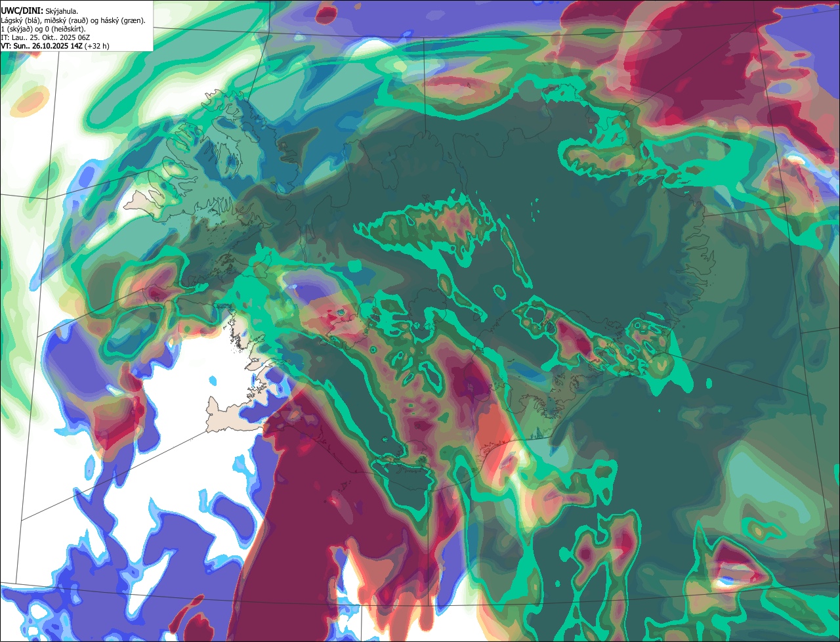Click the "(+32 h)" forecast offset text
Screen dimensions: 840x642
96,46
